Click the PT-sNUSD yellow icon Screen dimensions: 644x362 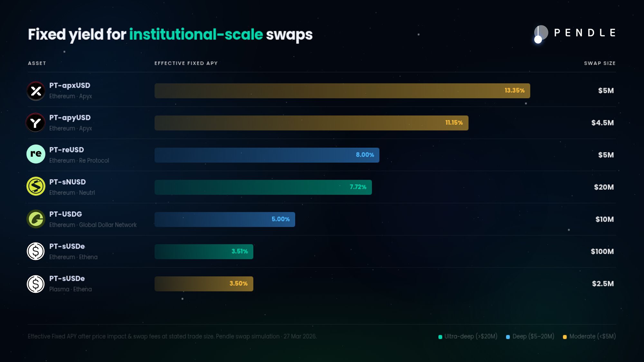click(36, 186)
